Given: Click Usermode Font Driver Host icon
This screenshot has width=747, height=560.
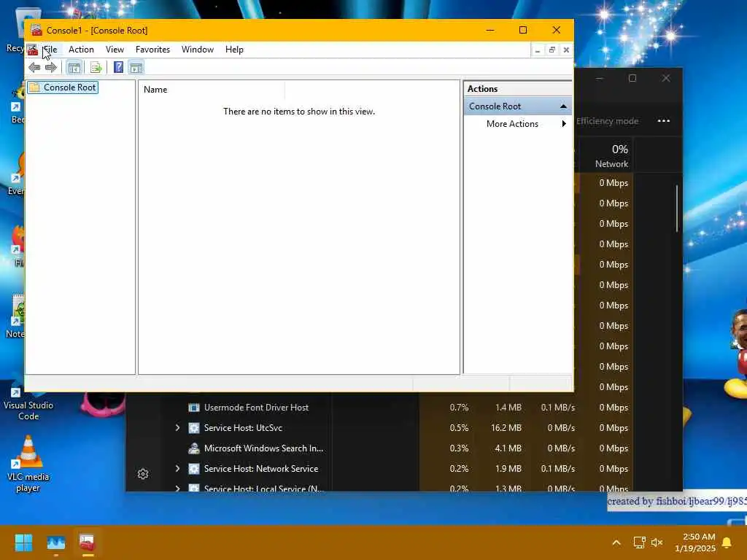Looking at the screenshot, I should click(194, 408).
